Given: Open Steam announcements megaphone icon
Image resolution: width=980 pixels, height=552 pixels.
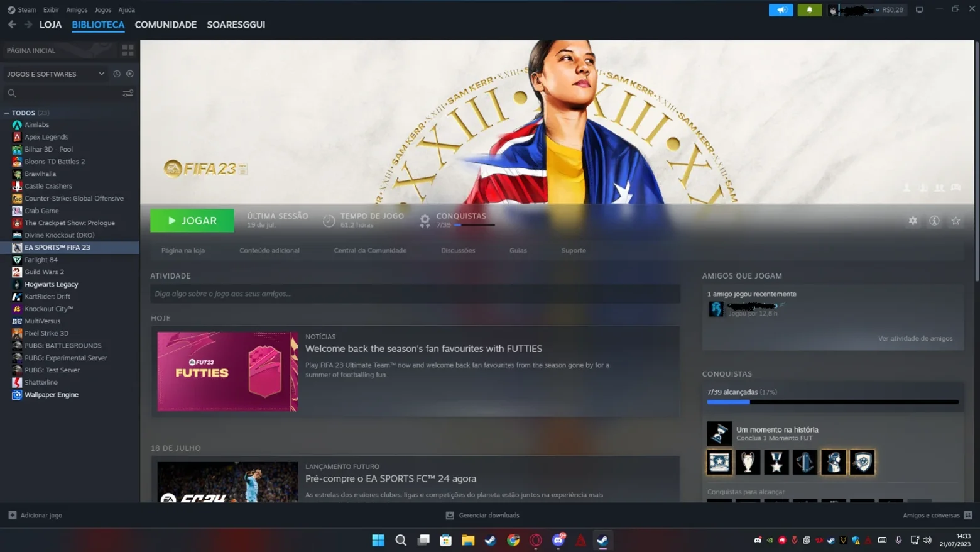Looking at the screenshot, I should (781, 10).
